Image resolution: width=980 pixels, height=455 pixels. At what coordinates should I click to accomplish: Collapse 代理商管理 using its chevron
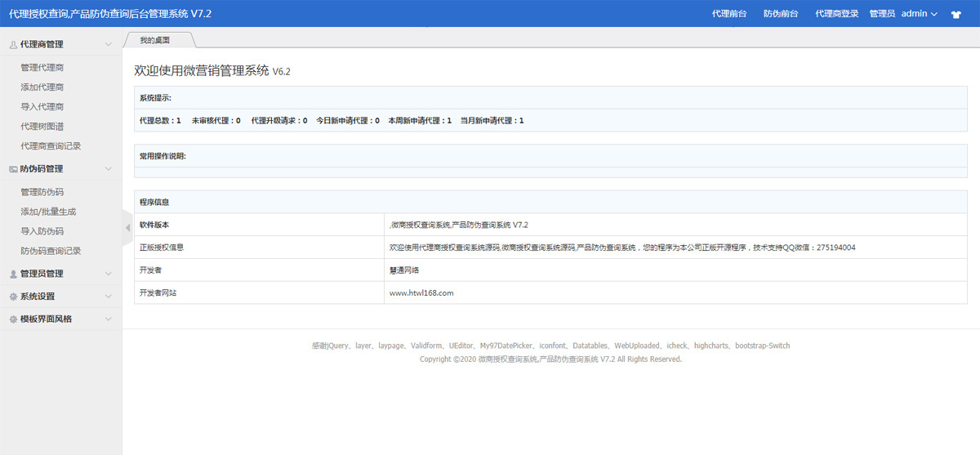coord(109,45)
